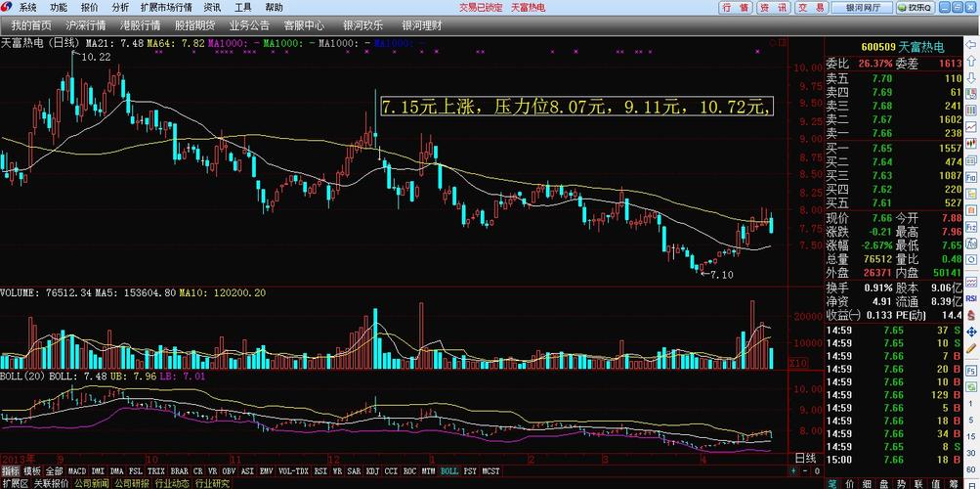980x489 pixels.
Task: Select the MACD indicator tab
Action: 77,470
